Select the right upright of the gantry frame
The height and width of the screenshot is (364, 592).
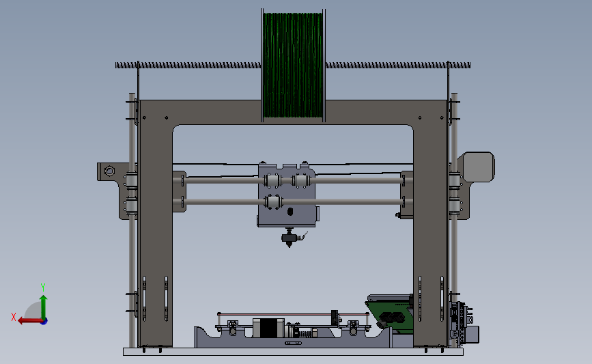(430, 234)
